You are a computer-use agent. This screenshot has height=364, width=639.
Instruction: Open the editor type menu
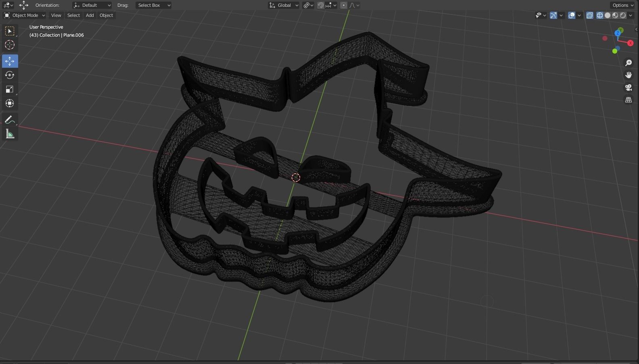(8, 5)
